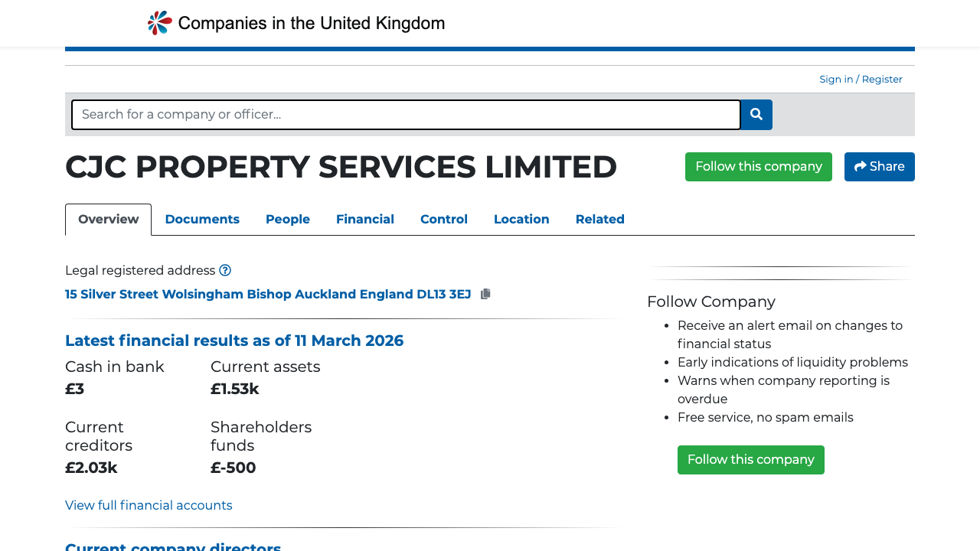Open the Location tab

click(x=521, y=220)
